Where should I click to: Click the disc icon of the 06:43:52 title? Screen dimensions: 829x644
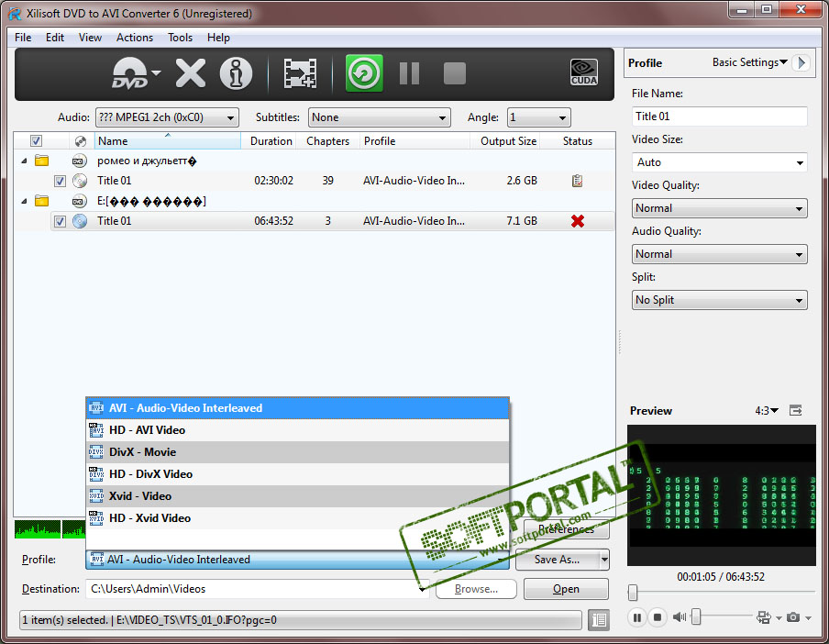point(79,221)
